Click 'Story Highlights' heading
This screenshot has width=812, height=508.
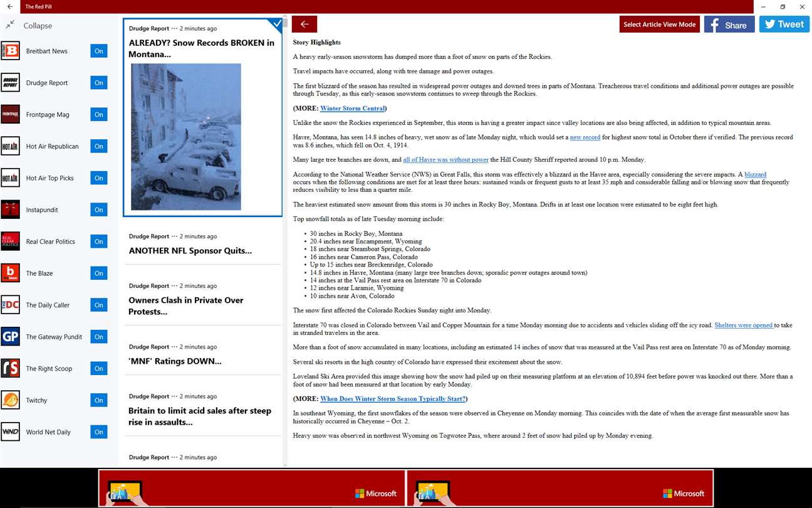(x=317, y=42)
